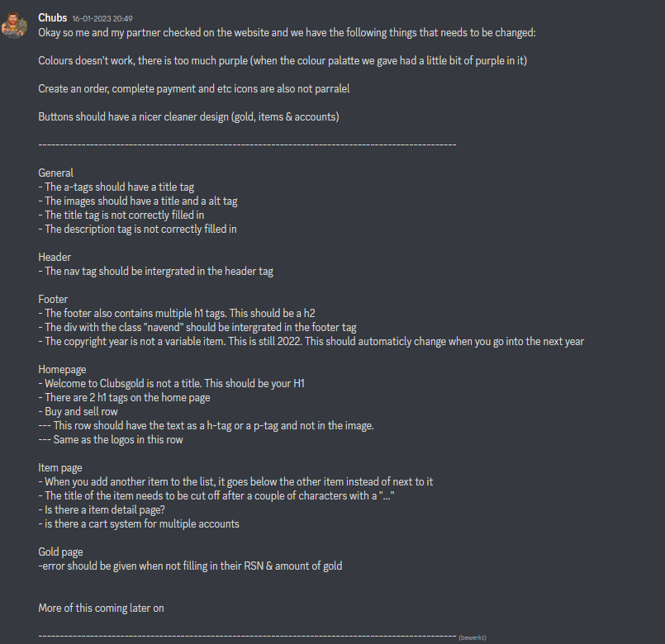Click the message timestamp 16-01-2023 20:49
The height and width of the screenshot is (644, 665).
tap(102, 19)
